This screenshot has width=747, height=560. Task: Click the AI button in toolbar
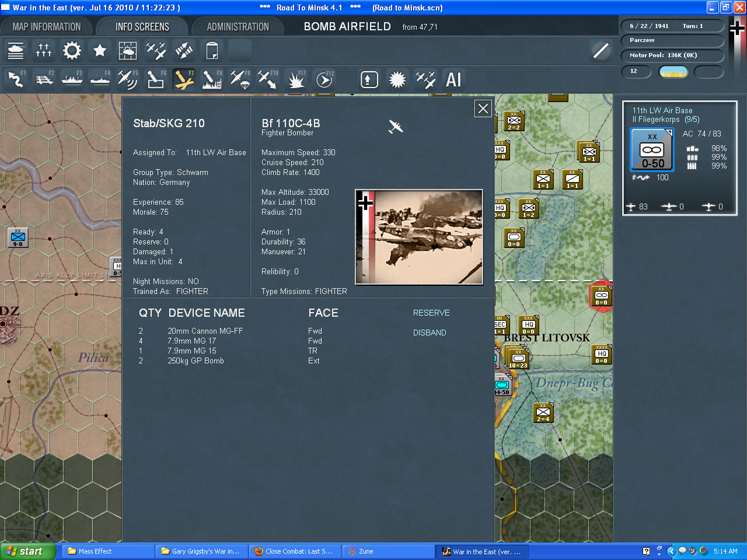(453, 79)
